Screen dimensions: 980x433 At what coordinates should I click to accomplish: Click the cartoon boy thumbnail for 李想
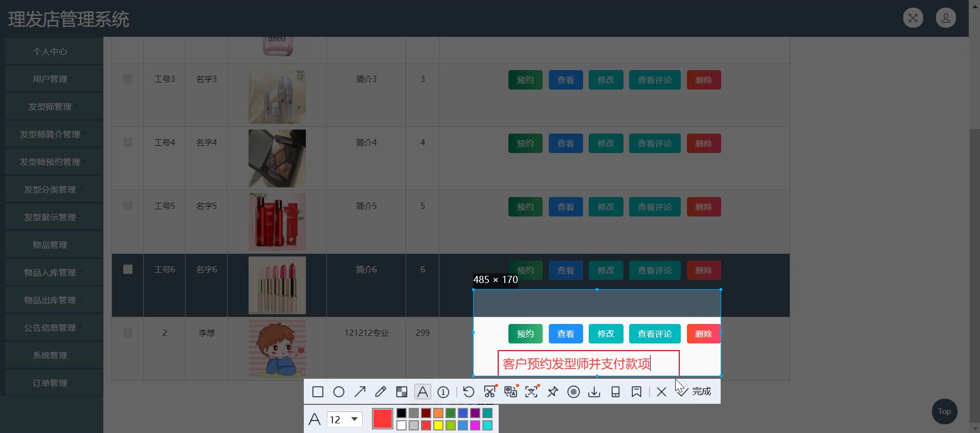click(277, 349)
